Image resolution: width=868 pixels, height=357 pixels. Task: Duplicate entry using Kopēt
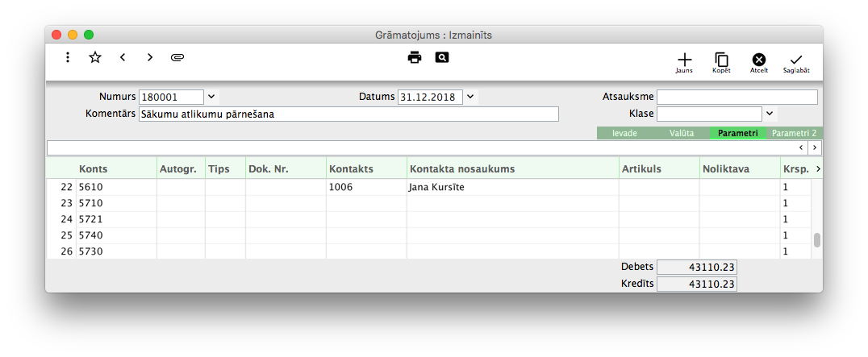point(721,62)
